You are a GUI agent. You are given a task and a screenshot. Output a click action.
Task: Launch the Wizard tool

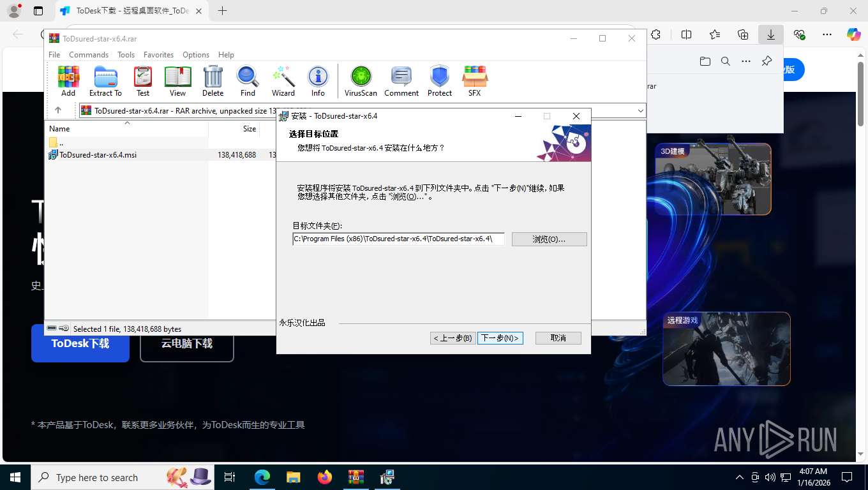click(x=283, y=82)
